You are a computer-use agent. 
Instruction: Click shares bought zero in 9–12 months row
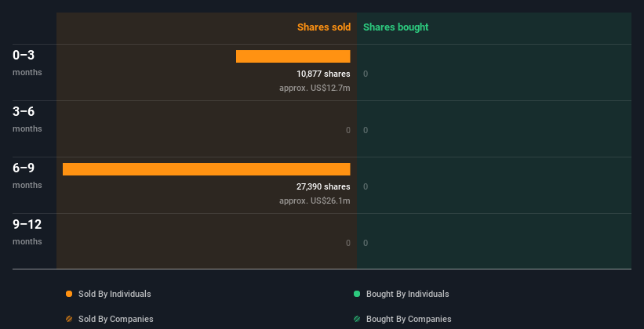[x=366, y=244]
